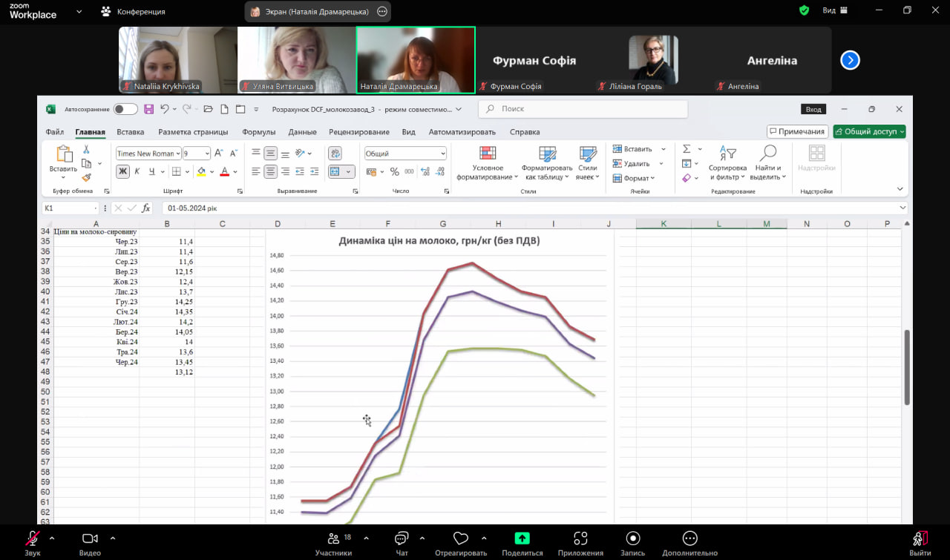Open the Times New Roman font dropdown
Viewport: 950px width, 560px height.
(x=178, y=154)
